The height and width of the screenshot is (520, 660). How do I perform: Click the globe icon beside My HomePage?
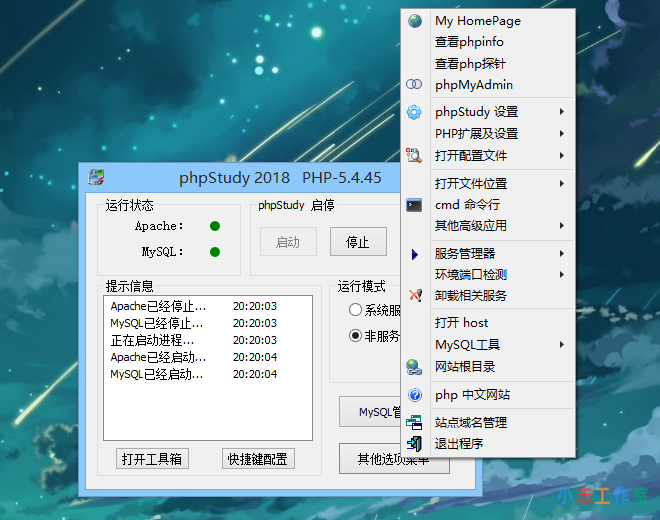click(415, 20)
